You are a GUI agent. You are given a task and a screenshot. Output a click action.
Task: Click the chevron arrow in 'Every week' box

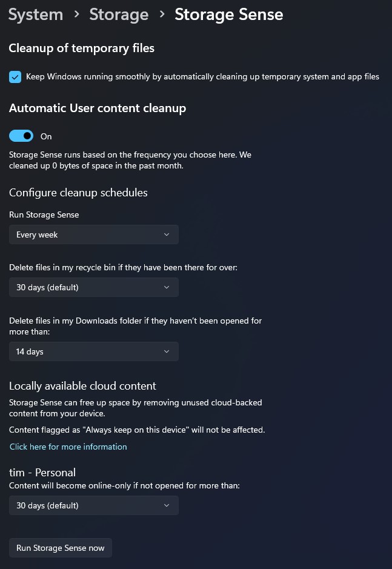(167, 235)
